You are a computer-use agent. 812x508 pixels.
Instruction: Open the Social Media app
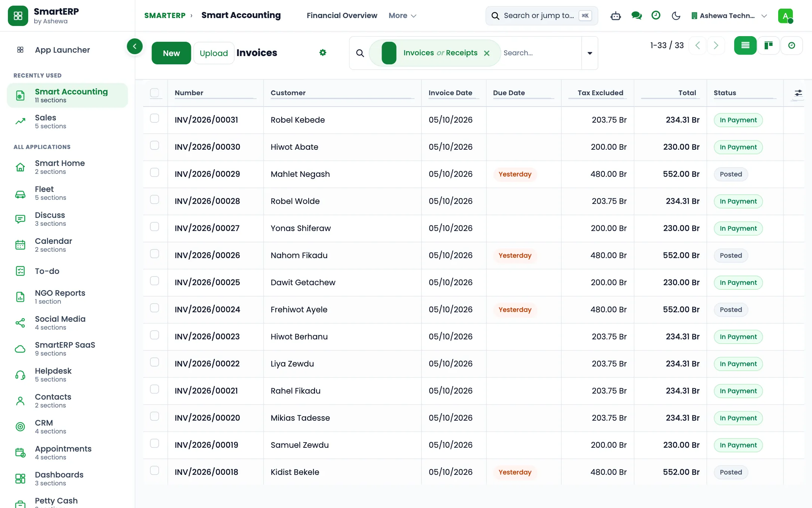[67, 323]
